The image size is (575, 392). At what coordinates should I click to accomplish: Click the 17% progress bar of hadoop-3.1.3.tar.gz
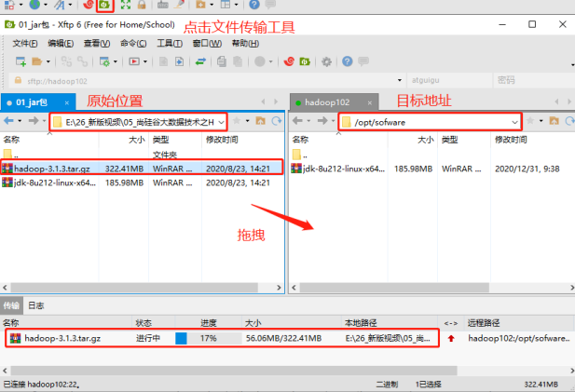pyautogui.click(x=209, y=338)
